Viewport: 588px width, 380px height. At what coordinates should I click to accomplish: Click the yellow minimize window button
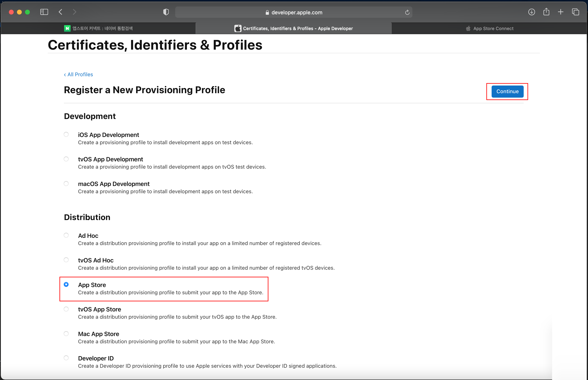coord(20,12)
